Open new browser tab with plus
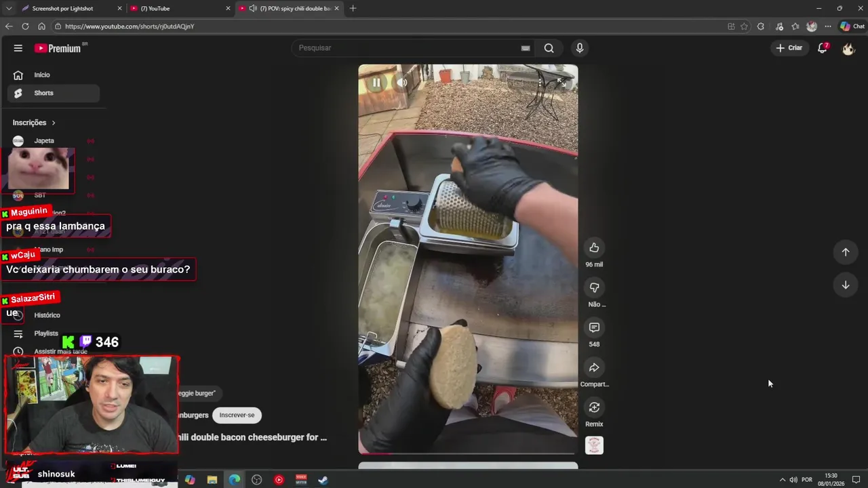 tap(353, 9)
